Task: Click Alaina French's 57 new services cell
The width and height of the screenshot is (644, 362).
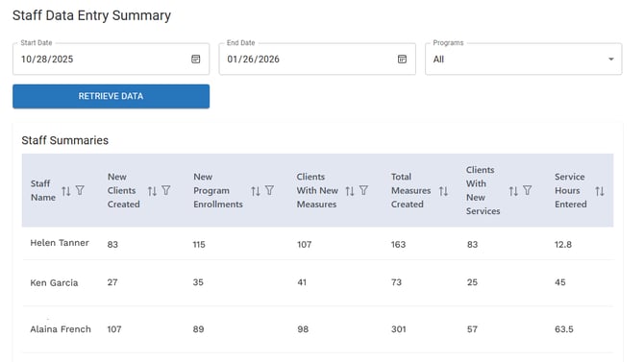Action: coord(472,329)
